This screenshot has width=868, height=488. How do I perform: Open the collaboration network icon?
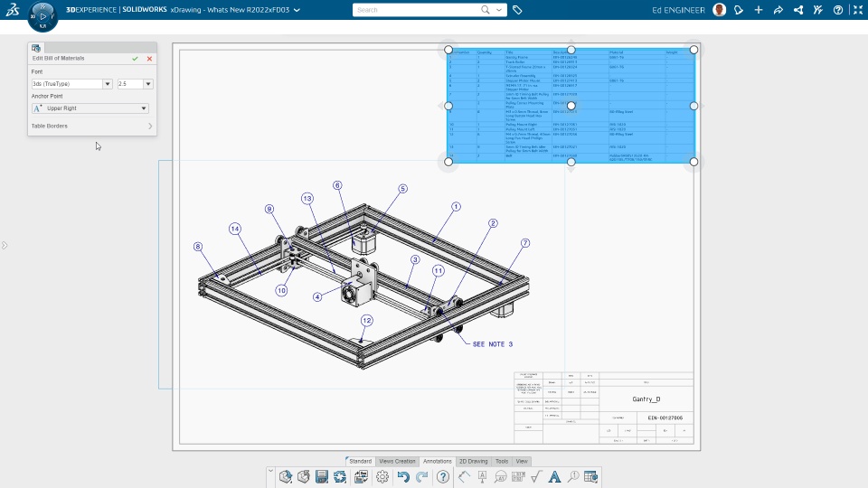click(x=798, y=10)
